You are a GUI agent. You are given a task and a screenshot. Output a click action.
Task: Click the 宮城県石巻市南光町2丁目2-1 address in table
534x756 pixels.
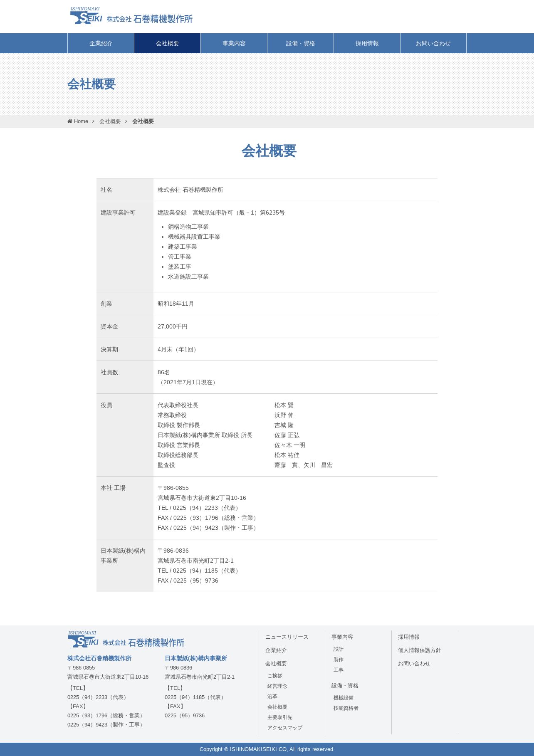pyautogui.click(x=195, y=561)
